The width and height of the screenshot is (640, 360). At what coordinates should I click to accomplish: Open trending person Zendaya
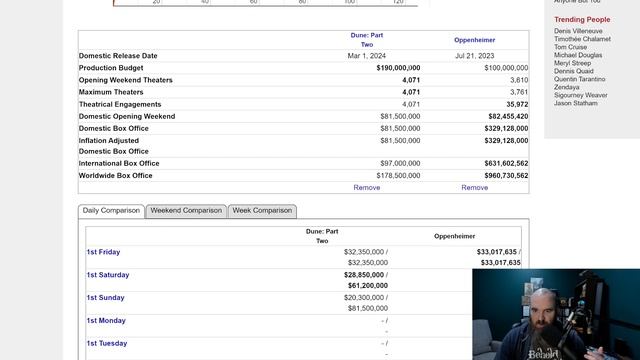coord(567,87)
